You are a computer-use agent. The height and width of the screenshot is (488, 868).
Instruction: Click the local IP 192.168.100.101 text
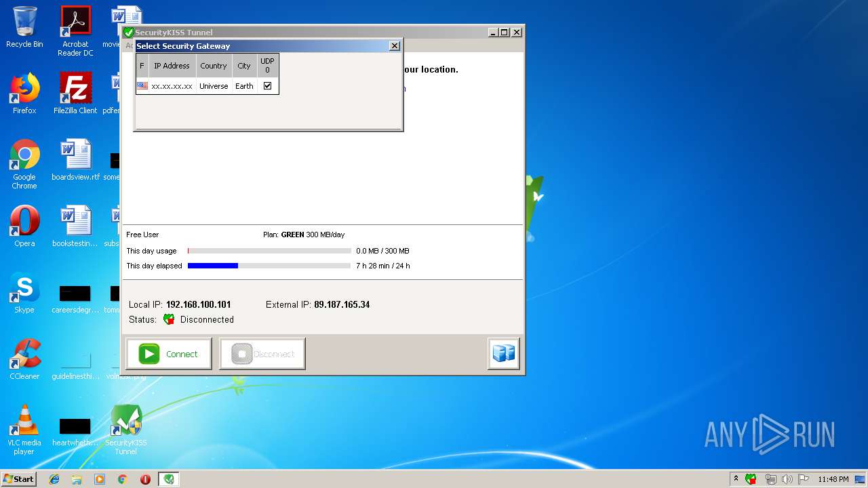199,305
